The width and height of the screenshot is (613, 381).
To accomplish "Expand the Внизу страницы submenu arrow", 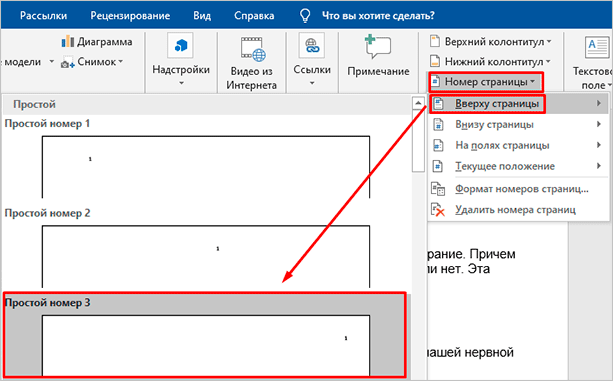I will 599,124.
